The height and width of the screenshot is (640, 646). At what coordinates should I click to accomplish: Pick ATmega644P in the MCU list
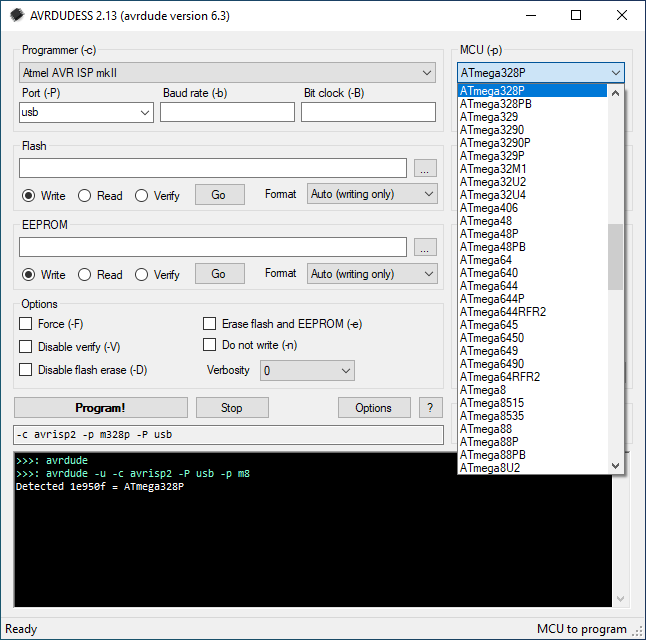coord(532,299)
